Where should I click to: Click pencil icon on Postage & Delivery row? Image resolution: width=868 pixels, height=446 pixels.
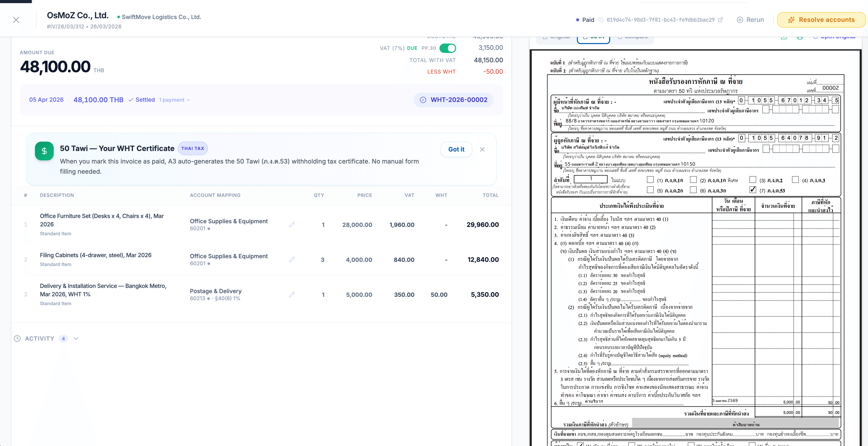point(292,294)
